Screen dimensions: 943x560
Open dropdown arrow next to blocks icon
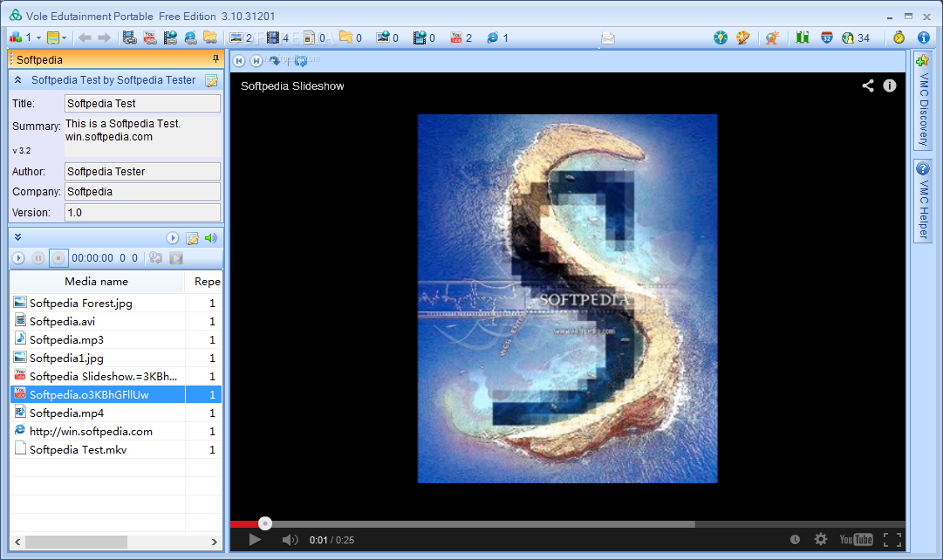click(x=38, y=38)
